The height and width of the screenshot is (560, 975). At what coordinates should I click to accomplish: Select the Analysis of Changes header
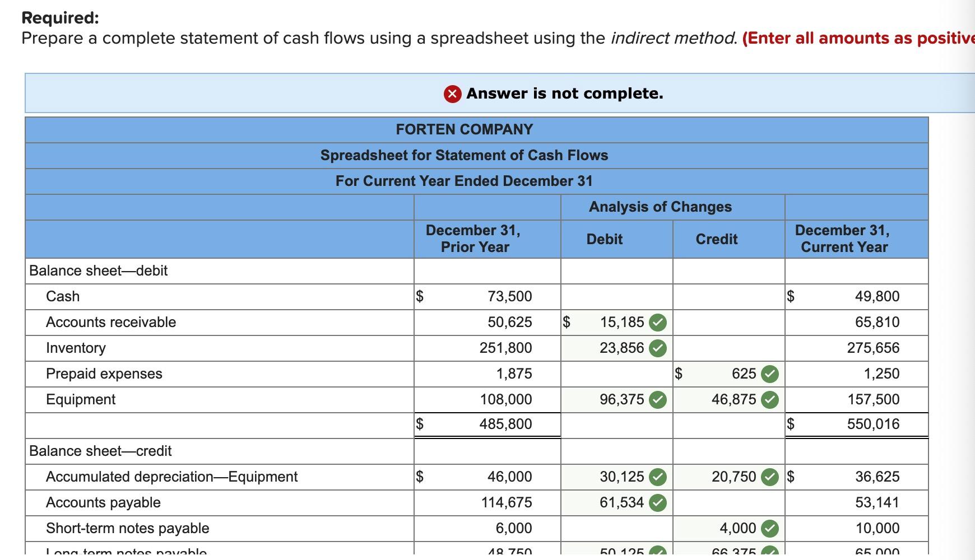coord(660,207)
